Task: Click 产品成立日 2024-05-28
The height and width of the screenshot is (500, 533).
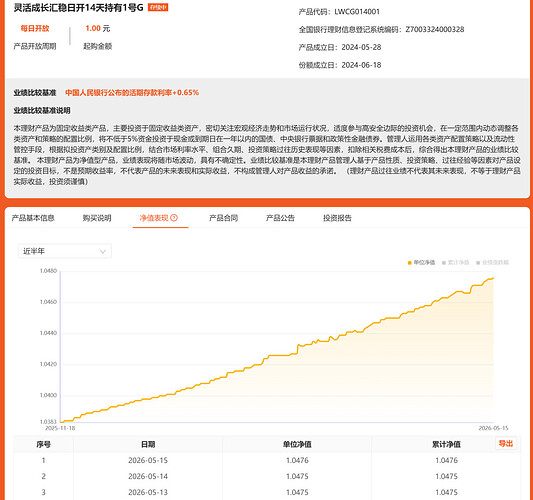Action: (340, 47)
